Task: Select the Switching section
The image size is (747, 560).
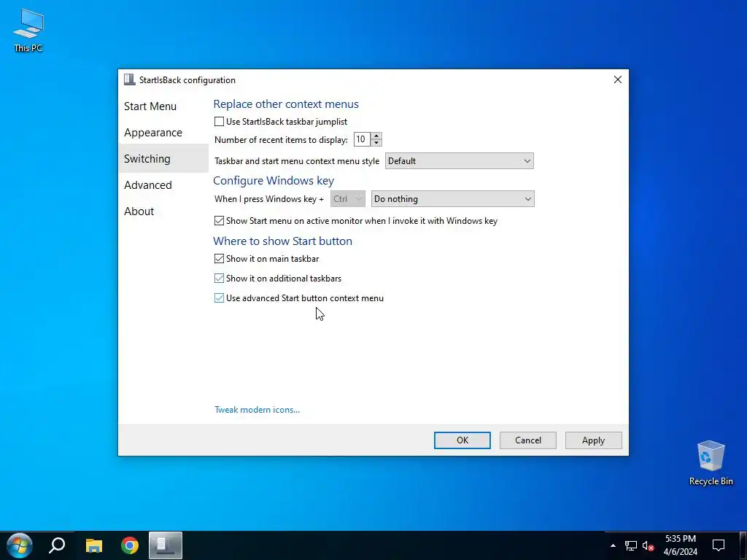Action: pyautogui.click(x=163, y=158)
